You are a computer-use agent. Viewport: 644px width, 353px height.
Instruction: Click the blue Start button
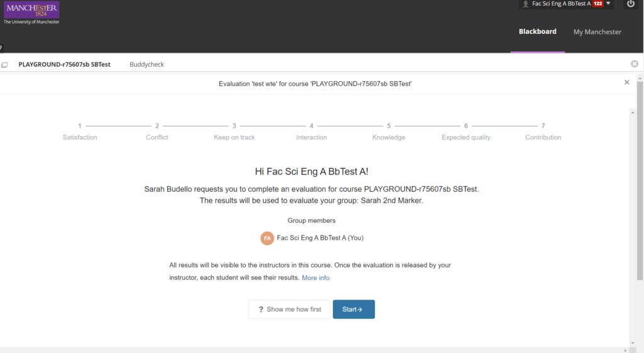tap(353, 309)
